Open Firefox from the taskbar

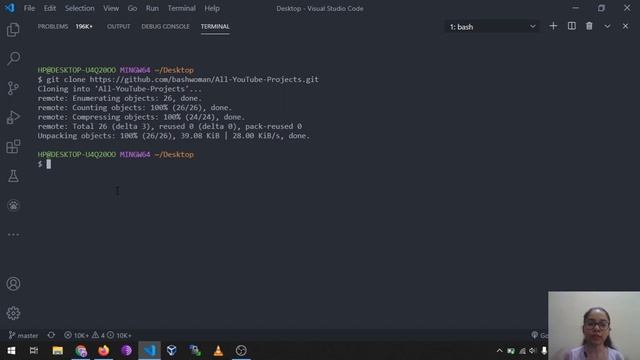pyautogui.click(x=104, y=350)
